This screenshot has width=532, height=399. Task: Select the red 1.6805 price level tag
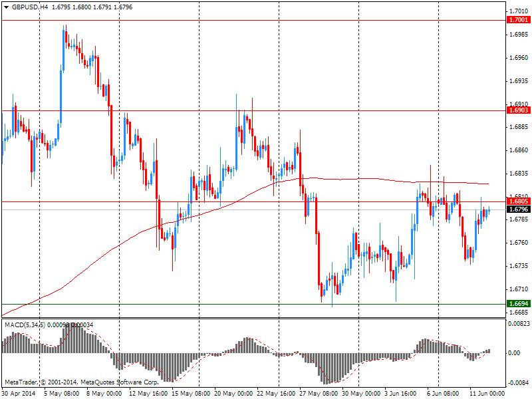[x=519, y=201]
